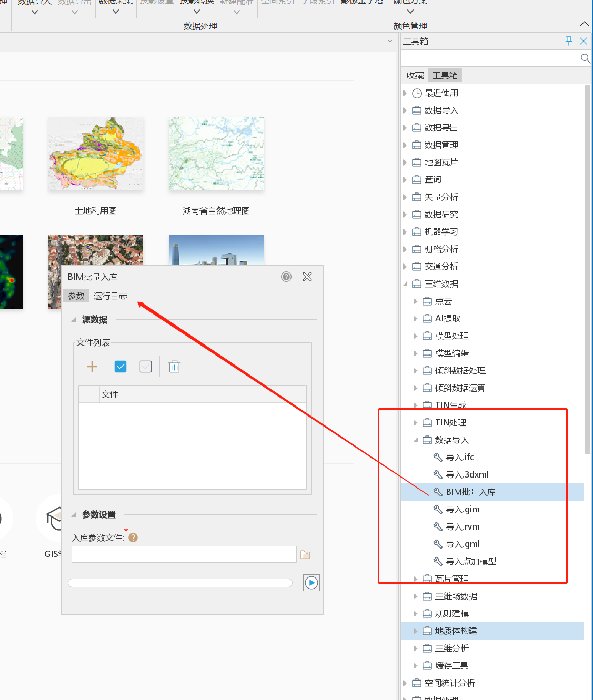Pin the 工具箱 panel
593x700 pixels.
point(569,41)
